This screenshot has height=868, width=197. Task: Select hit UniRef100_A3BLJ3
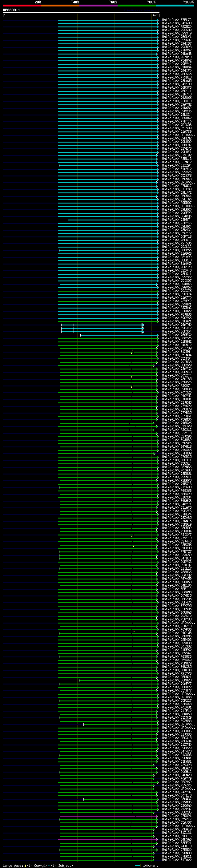[x=177, y=159]
